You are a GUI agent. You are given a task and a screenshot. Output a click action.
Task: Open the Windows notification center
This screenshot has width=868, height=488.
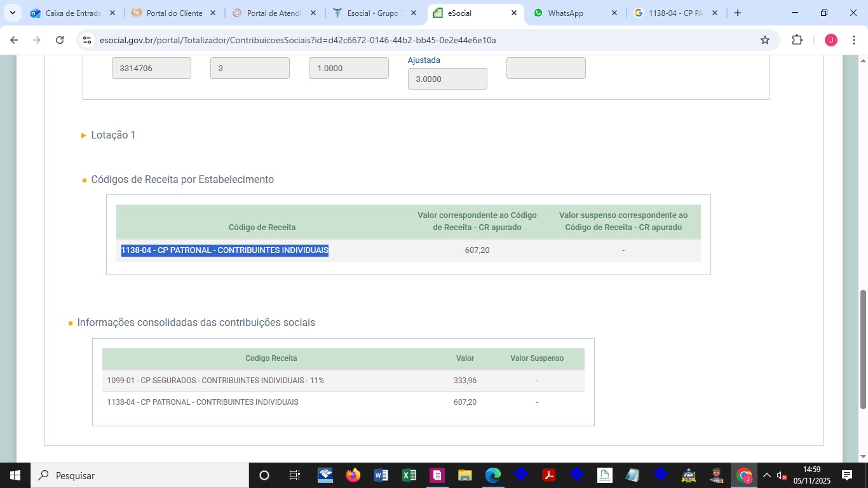pyautogui.click(x=847, y=475)
